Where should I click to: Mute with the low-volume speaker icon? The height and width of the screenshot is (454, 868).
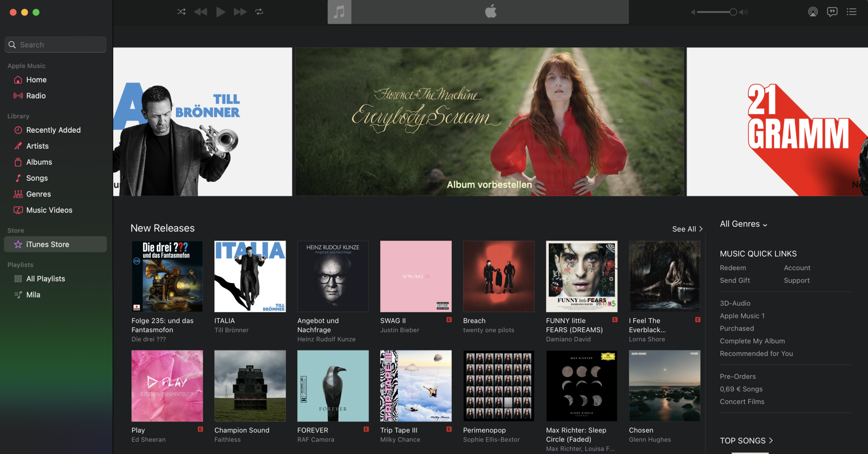(693, 12)
